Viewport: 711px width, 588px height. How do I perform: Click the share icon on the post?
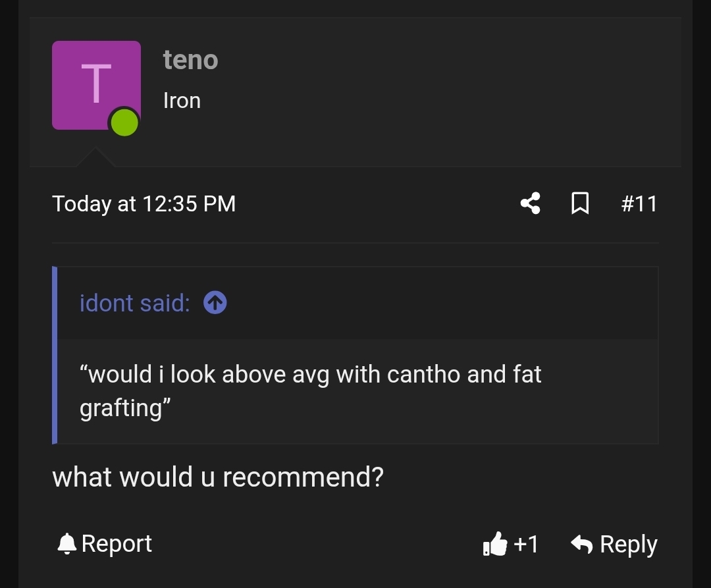click(x=530, y=203)
